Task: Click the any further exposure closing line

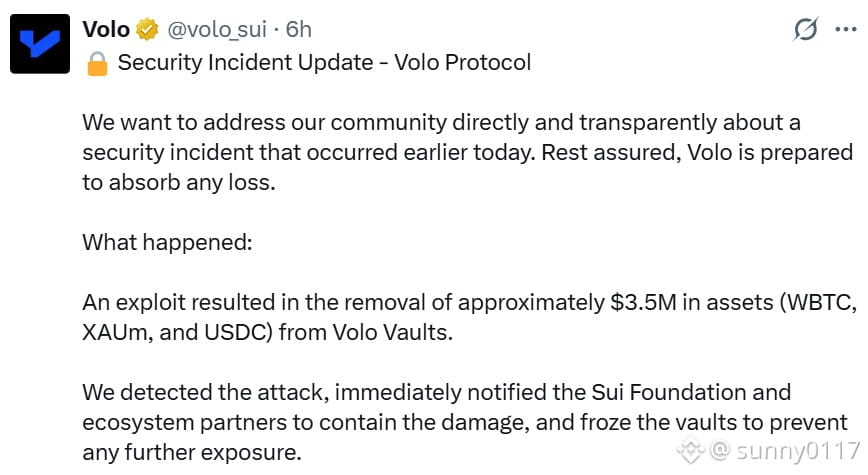Action: [192, 453]
